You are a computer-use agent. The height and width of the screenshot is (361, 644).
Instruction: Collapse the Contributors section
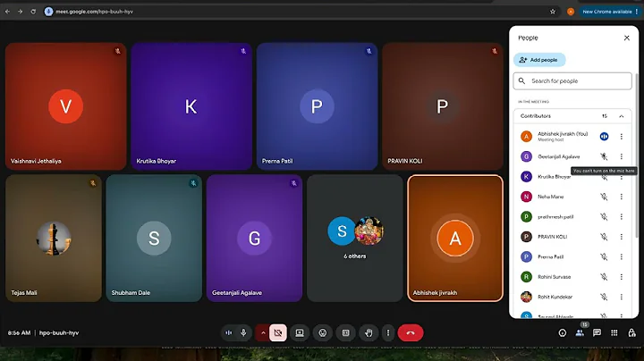(622, 116)
